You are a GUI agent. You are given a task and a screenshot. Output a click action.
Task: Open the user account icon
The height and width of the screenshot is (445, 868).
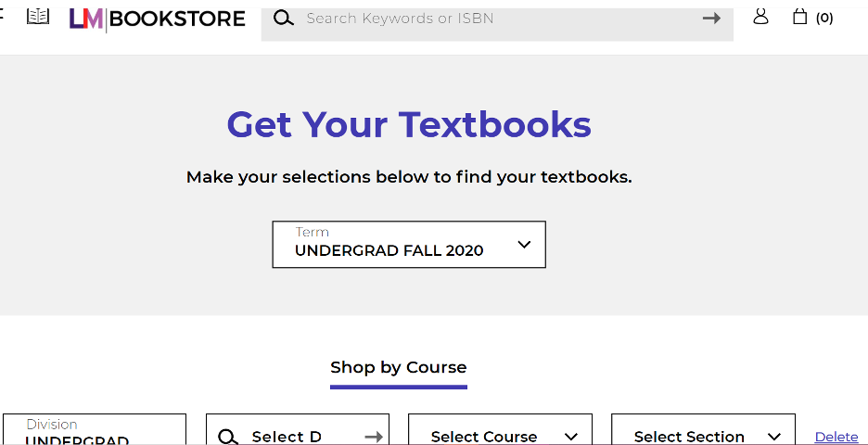coord(760,17)
